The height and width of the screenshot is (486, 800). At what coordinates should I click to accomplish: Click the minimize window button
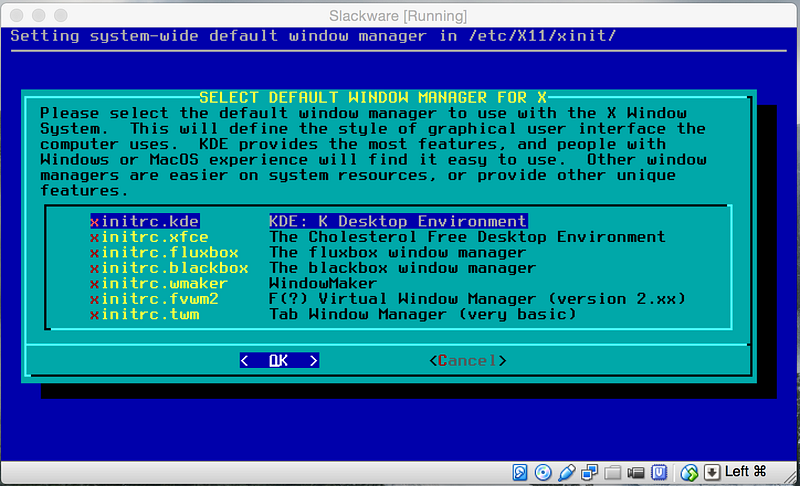tap(39, 16)
